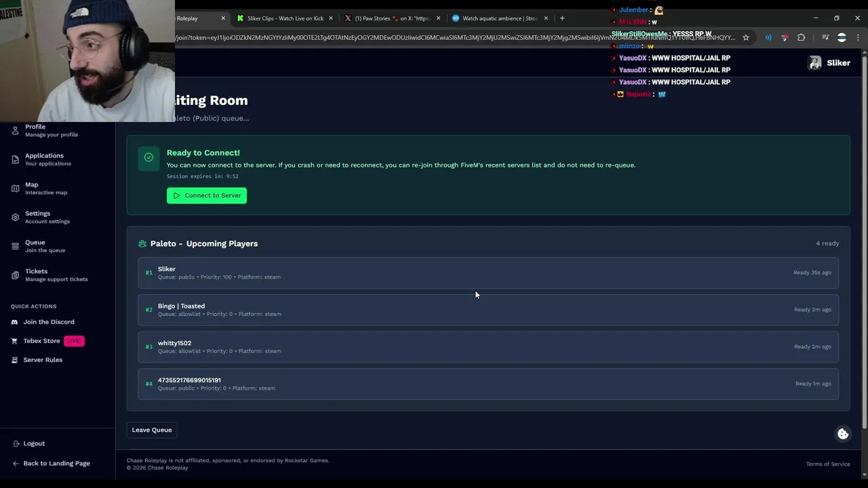This screenshot has height=488, width=868.
Task: Bookmark this page with the star icon
Action: coord(746,38)
